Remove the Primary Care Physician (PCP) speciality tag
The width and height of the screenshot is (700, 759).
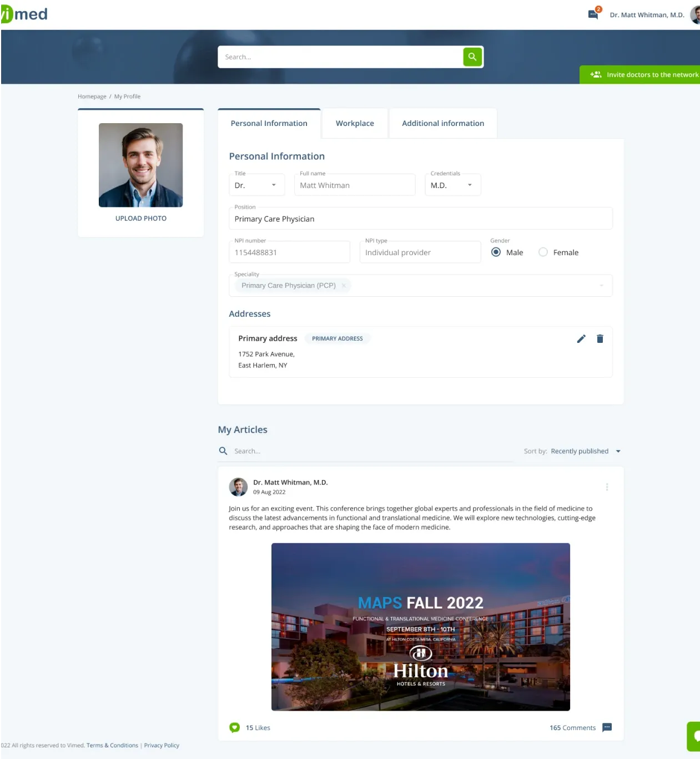(x=344, y=286)
